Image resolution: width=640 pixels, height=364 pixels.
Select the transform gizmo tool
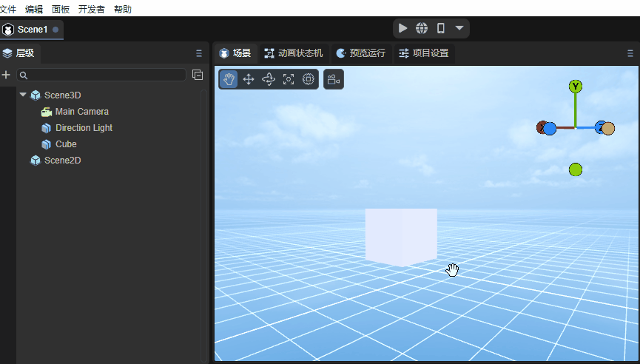(309, 79)
